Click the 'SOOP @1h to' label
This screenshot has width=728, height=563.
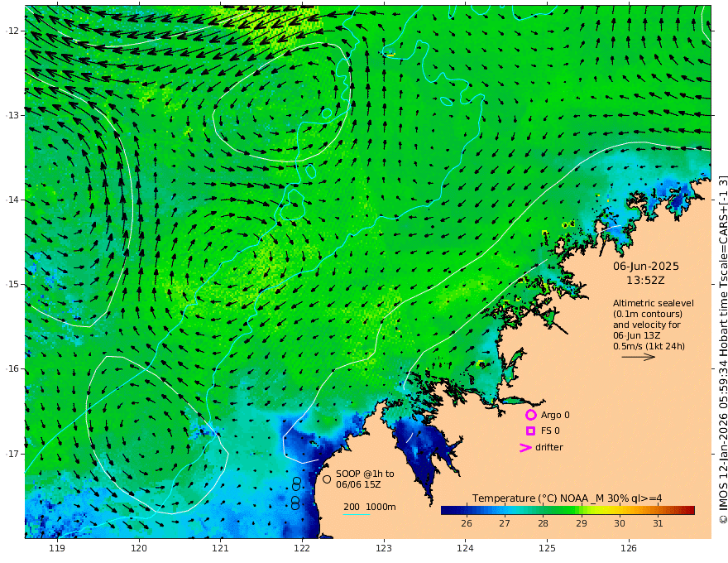point(365,474)
